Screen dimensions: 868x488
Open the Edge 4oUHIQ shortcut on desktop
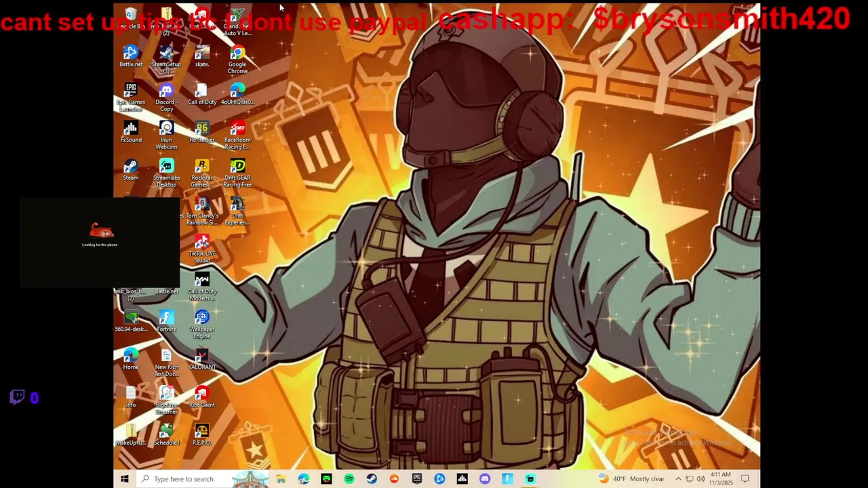coord(237,95)
